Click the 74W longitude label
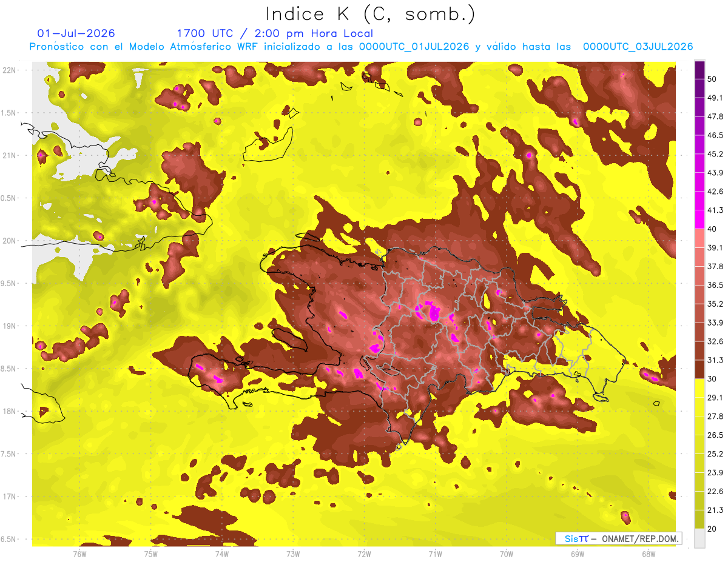This screenshot has height=562, width=728. (221, 554)
